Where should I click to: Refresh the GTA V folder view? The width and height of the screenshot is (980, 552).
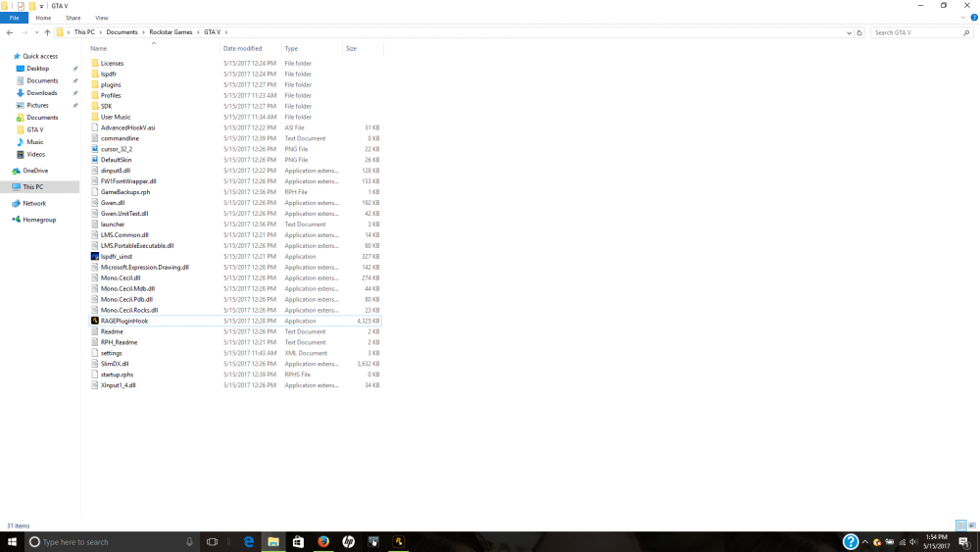click(x=859, y=32)
